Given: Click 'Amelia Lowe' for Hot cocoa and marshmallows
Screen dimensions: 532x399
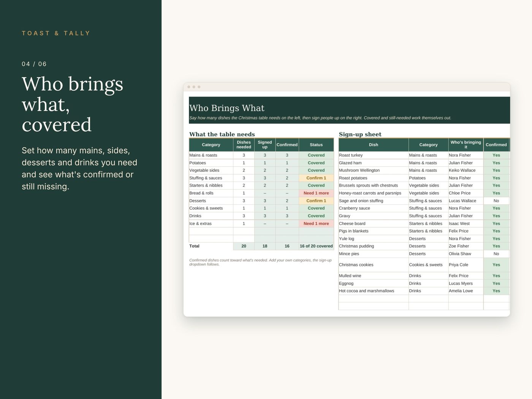Looking at the screenshot, I should pos(466,291).
